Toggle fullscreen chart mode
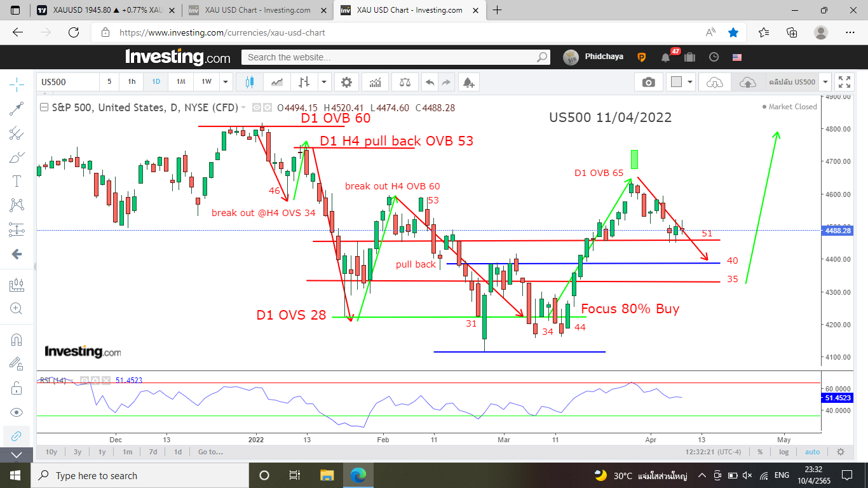 tap(844, 82)
